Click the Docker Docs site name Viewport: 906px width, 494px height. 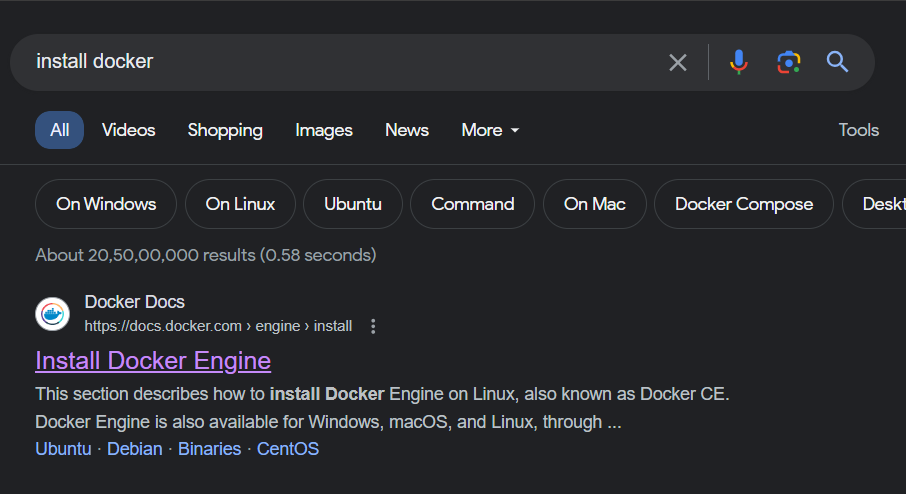coord(135,302)
